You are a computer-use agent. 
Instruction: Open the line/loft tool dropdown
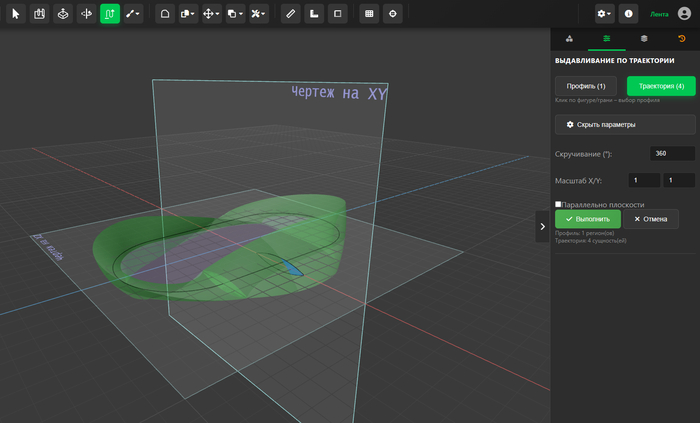pos(133,14)
